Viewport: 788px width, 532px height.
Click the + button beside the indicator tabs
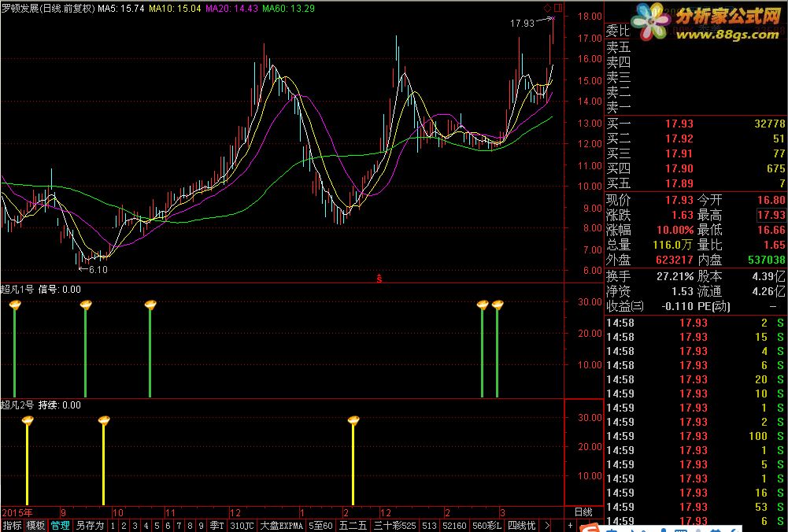point(569,526)
